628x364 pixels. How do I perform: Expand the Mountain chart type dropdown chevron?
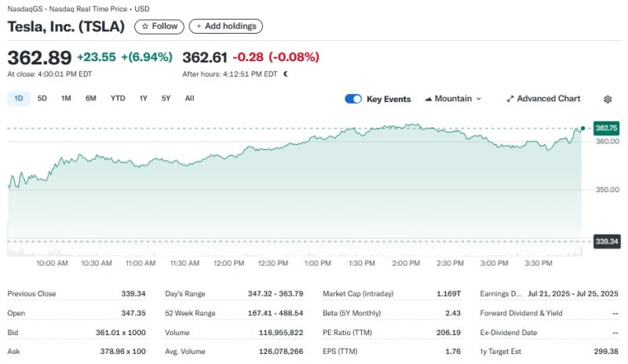(478, 99)
